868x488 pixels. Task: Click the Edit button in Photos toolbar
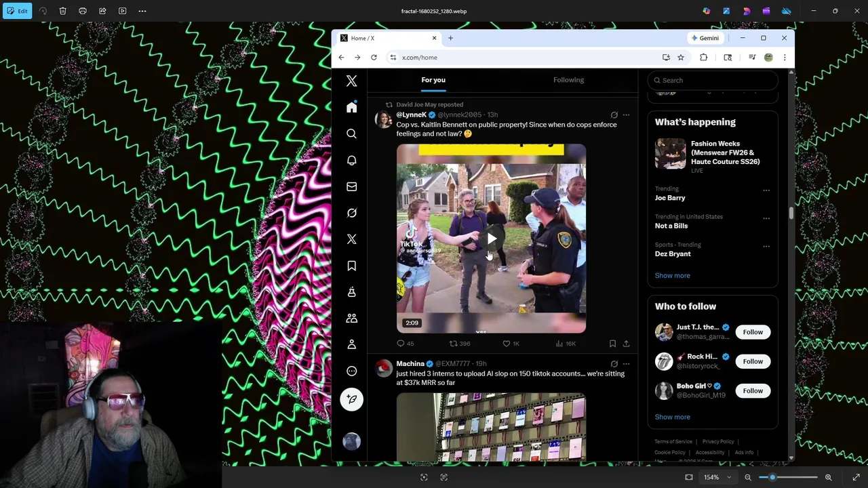pyautogui.click(x=16, y=11)
